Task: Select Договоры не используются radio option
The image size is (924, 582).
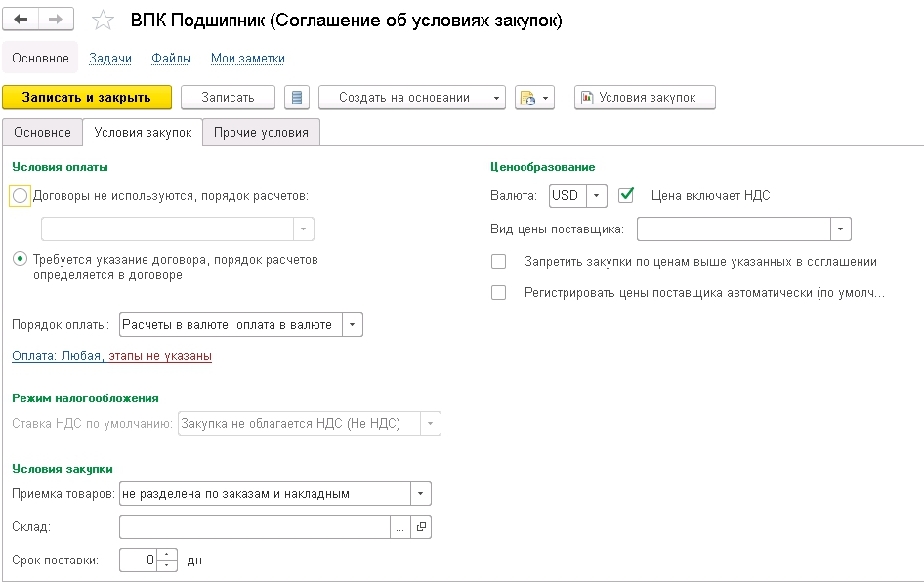Action: [21, 196]
